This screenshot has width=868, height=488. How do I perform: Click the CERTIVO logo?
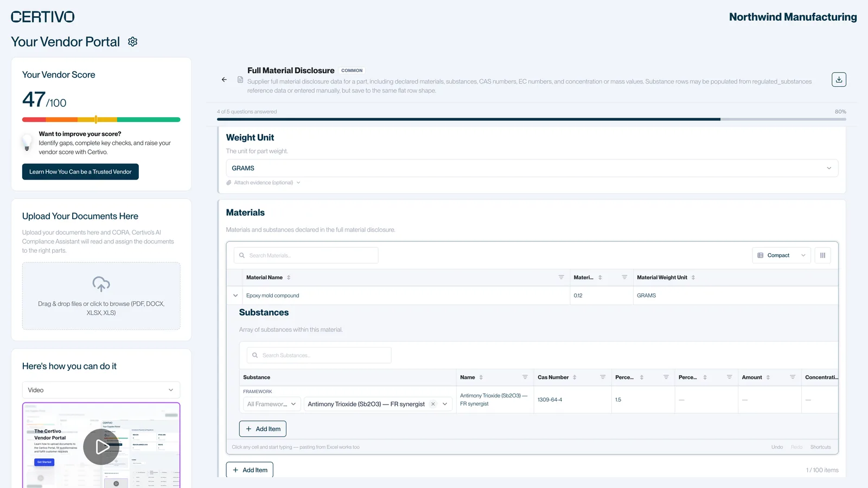pos(42,17)
